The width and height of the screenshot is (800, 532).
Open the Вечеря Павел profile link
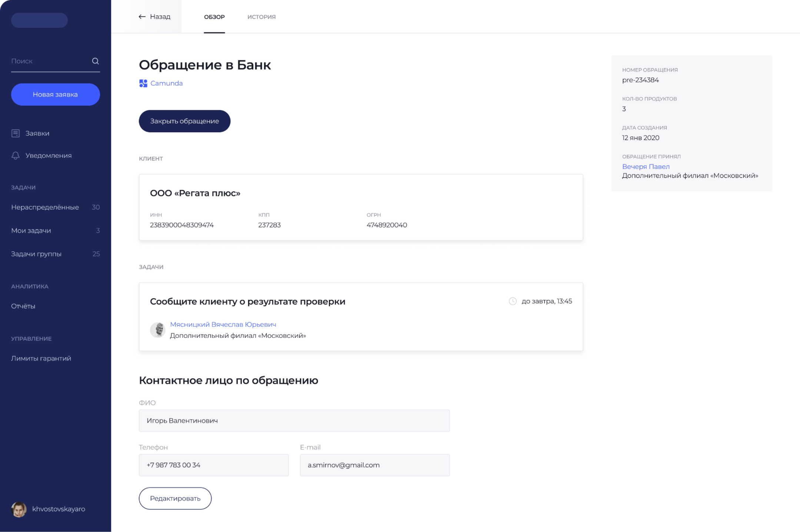[x=646, y=167]
